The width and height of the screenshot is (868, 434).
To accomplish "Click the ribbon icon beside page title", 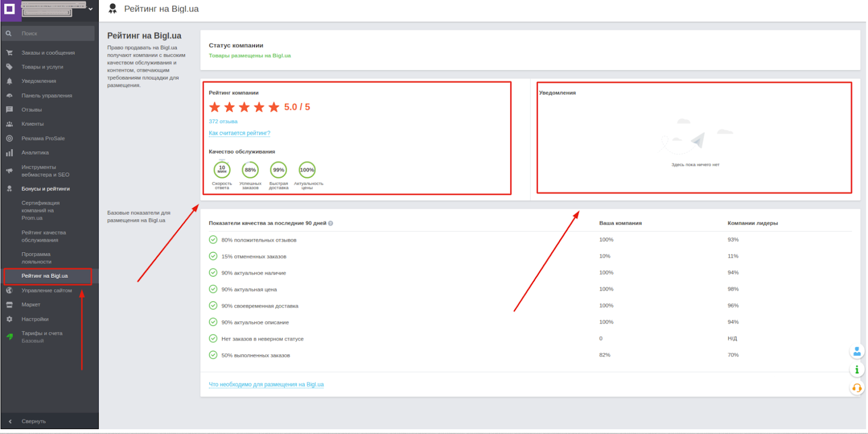I will tap(113, 9).
